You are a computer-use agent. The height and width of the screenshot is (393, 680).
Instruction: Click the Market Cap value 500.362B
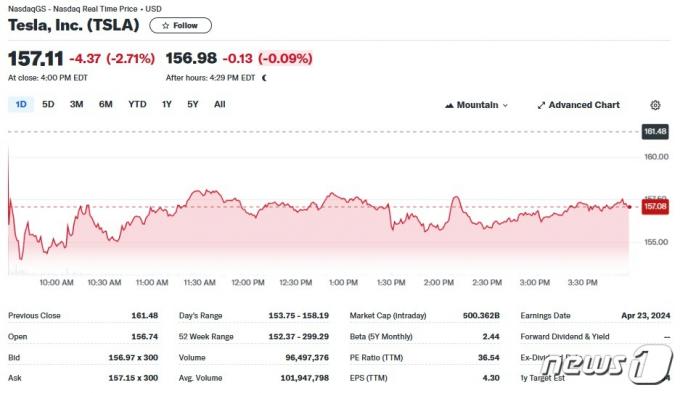[481, 315]
